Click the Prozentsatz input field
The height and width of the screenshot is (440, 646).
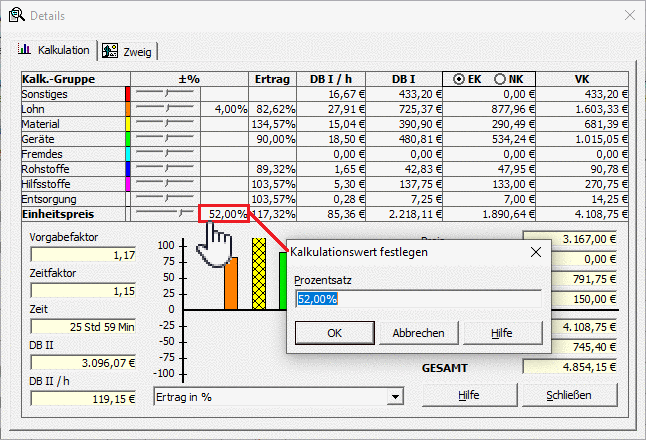(x=418, y=299)
